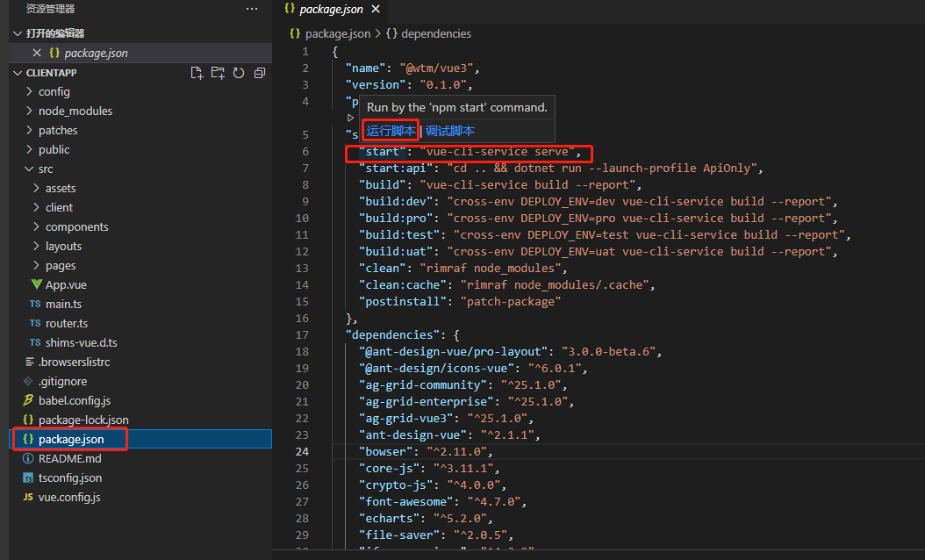Open the More Actions (...) menu in 资源管理器
Viewport: 925px width, 560px height.
(252, 9)
